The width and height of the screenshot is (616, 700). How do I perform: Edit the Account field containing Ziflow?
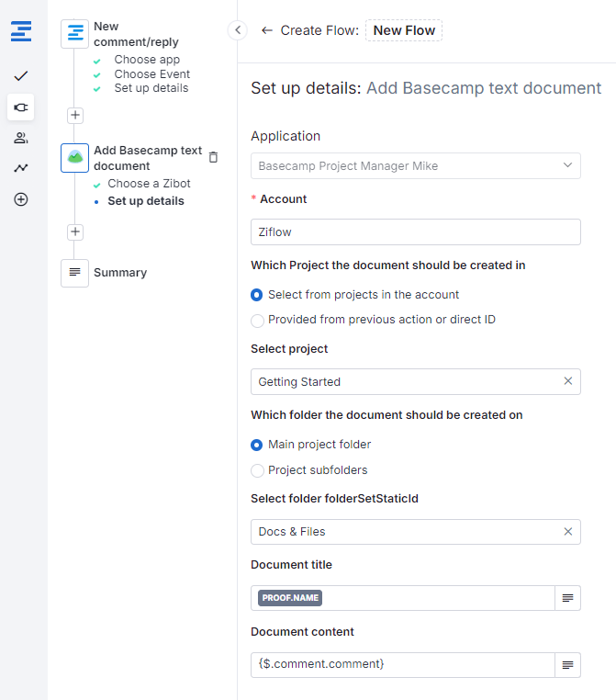415,232
